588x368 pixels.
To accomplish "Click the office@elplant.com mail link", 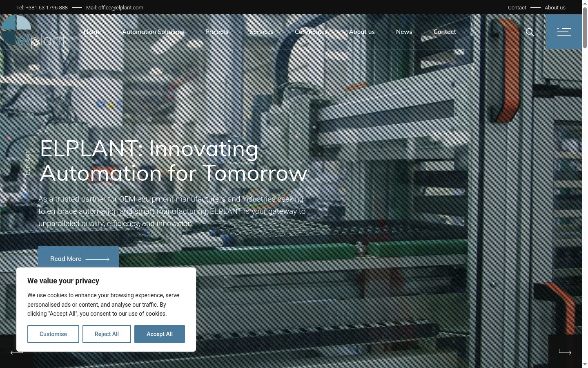I will (115, 7).
